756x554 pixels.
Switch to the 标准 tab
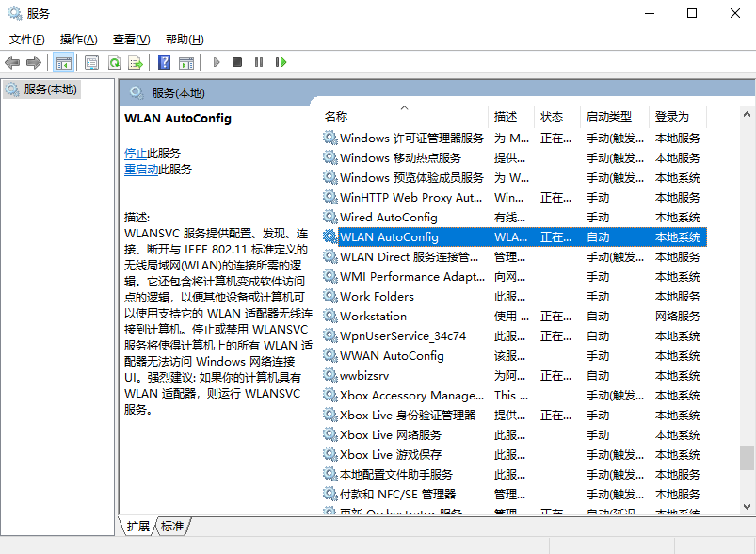(172, 527)
